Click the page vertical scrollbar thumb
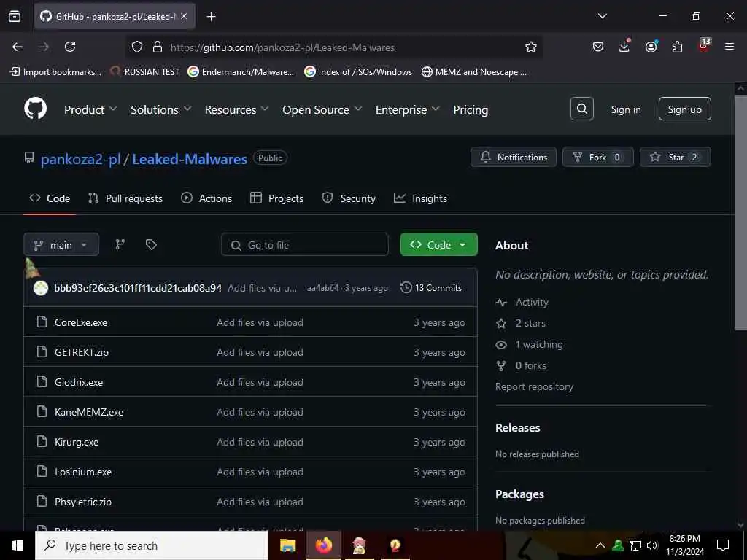Viewport: 747px width, 560px height. [740, 212]
